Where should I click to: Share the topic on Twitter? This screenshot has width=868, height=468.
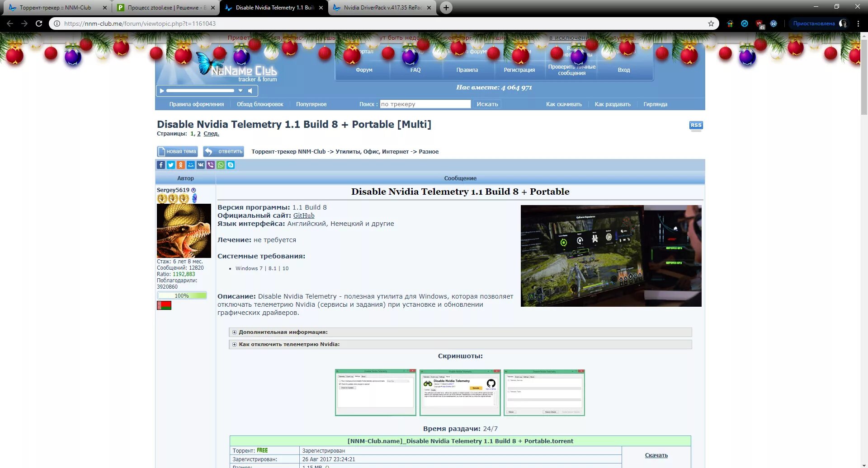coord(171,165)
